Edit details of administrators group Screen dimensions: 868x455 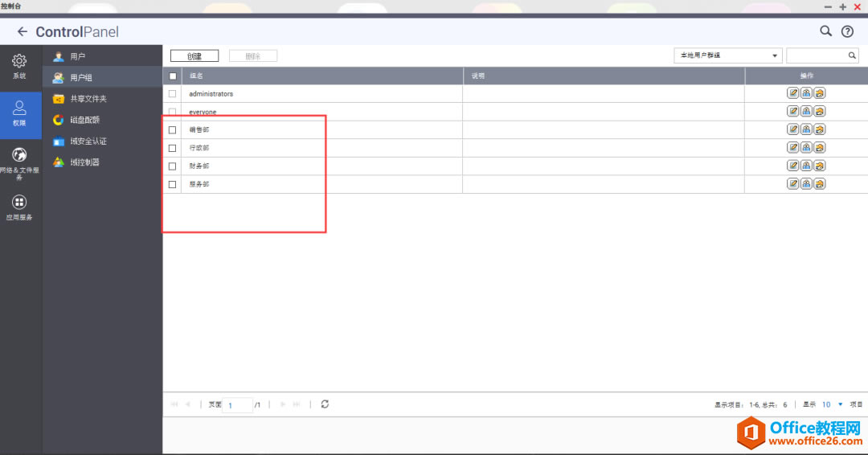[792, 93]
